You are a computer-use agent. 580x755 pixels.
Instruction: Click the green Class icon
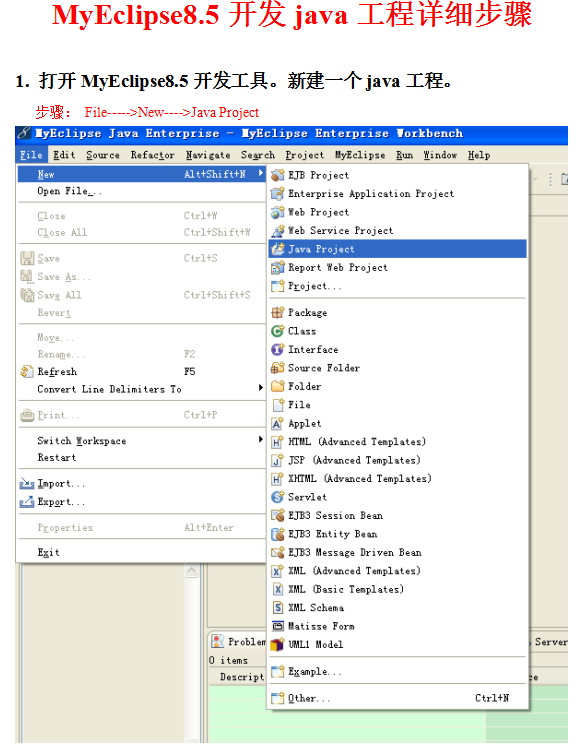point(278,331)
